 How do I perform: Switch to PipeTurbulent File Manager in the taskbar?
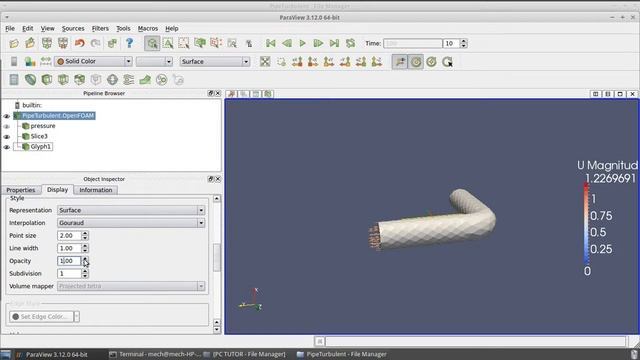341,354
